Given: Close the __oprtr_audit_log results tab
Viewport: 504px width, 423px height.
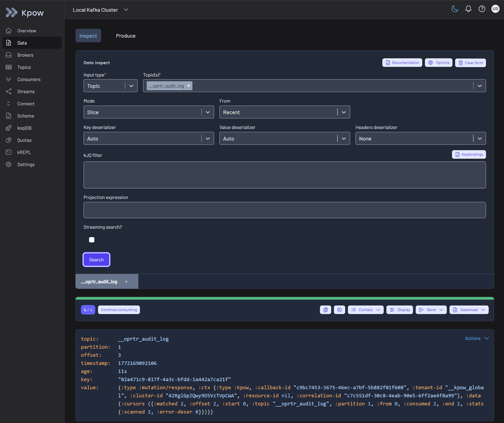Looking at the screenshot, I should tap(126, 282).
